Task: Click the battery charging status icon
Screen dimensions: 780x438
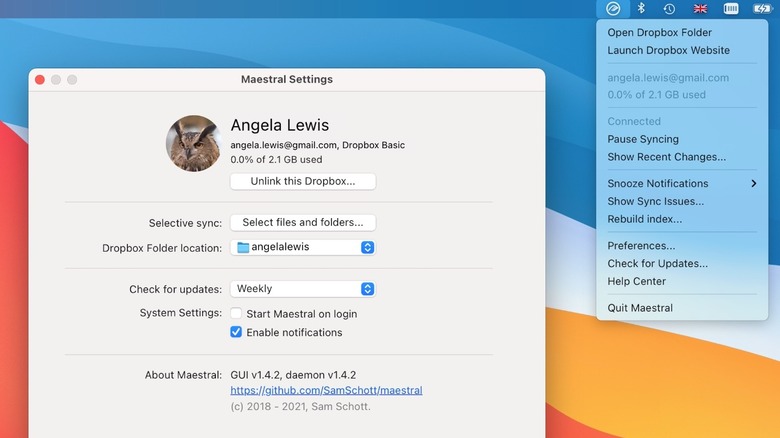Action: 761,9
